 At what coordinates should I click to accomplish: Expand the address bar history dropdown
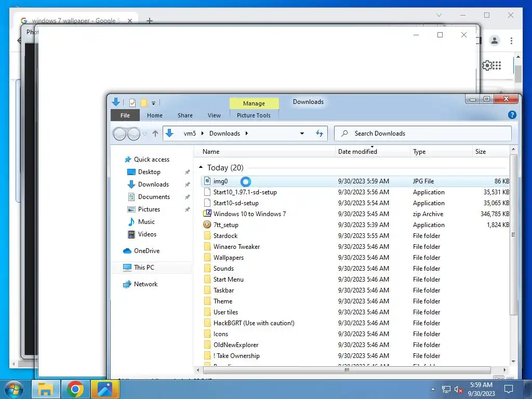302,134
